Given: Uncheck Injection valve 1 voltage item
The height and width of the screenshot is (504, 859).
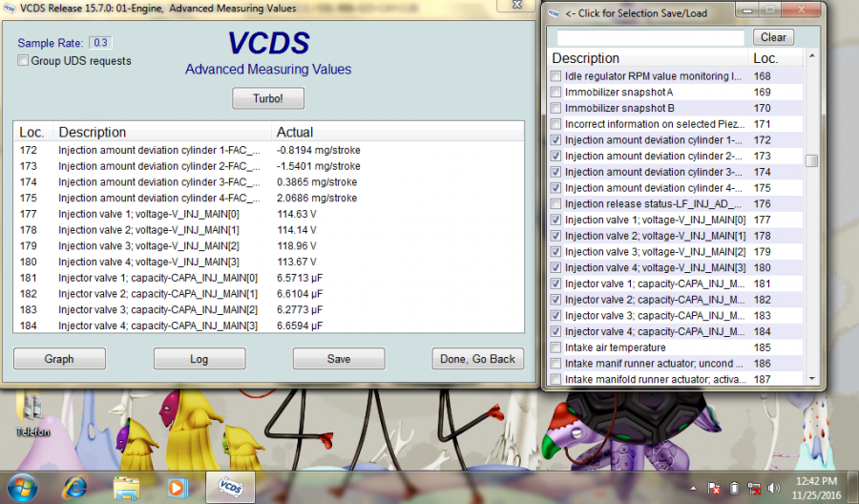Looking at the screenshot, I should (556, 220).
